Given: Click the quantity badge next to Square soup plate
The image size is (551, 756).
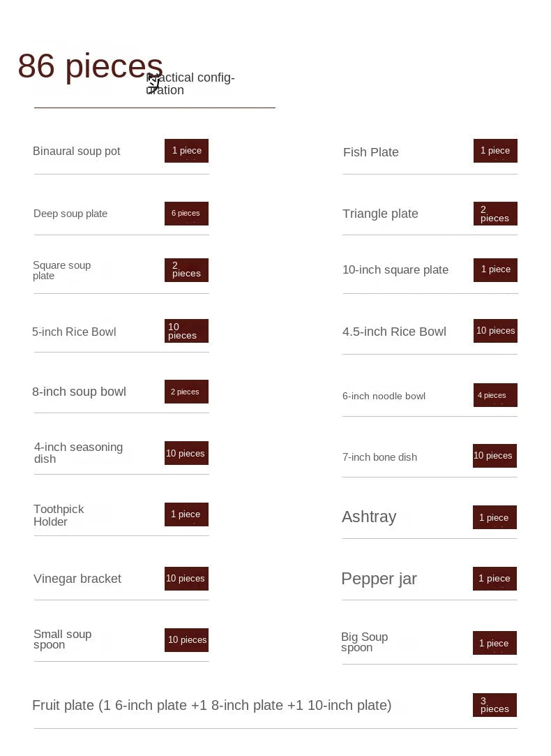Looking at the screenshot, I should click(186, 270).
